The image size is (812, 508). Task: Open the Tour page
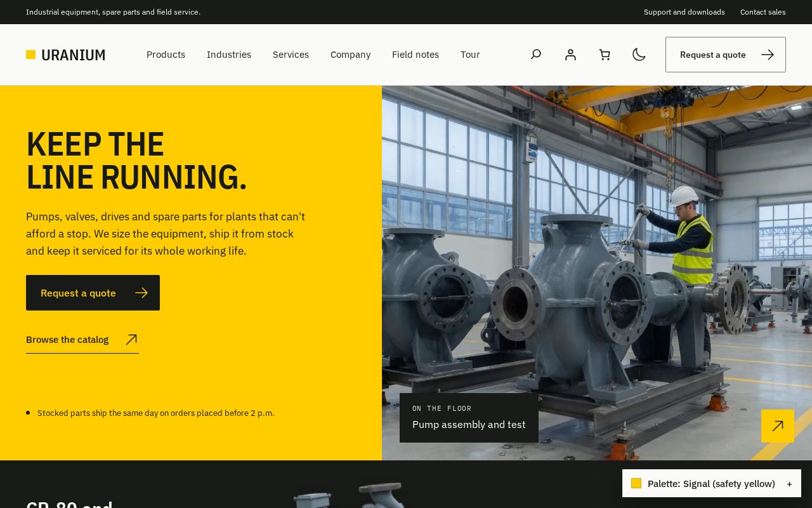coord(470,55)
